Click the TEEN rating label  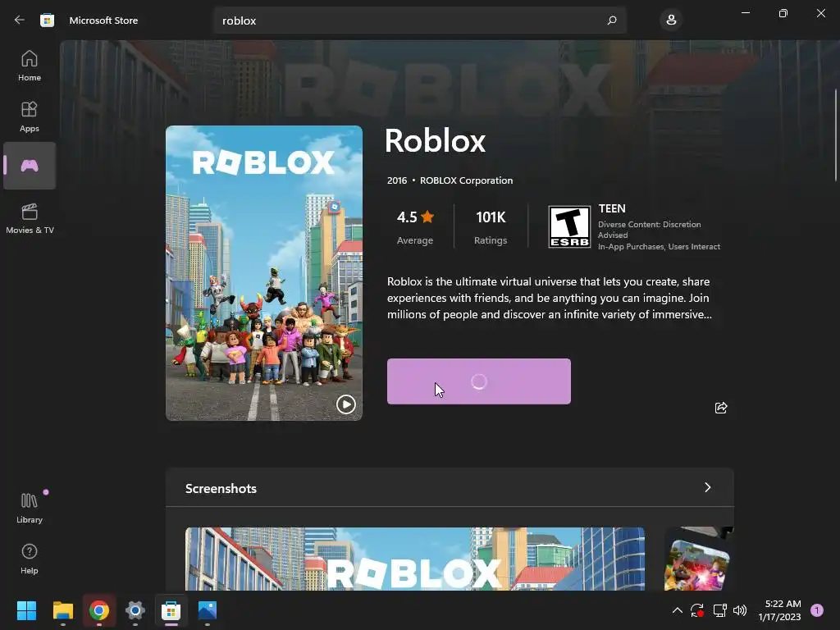coord(612,208)
